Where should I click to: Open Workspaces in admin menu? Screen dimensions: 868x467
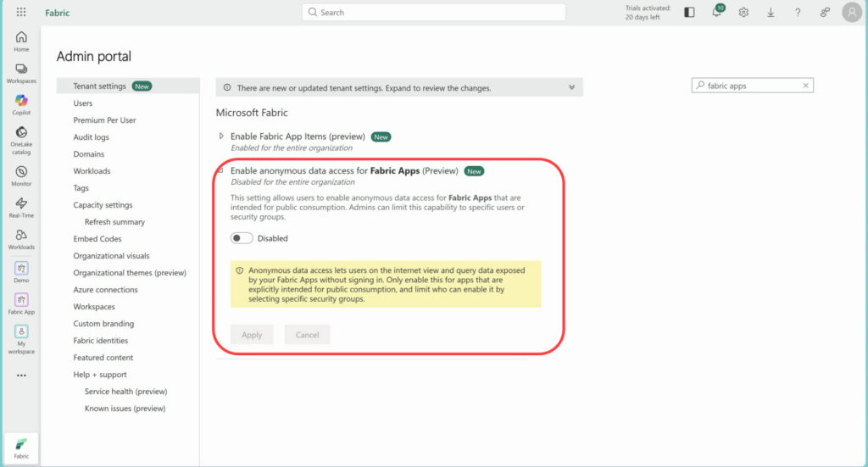[x=94, y=307]
